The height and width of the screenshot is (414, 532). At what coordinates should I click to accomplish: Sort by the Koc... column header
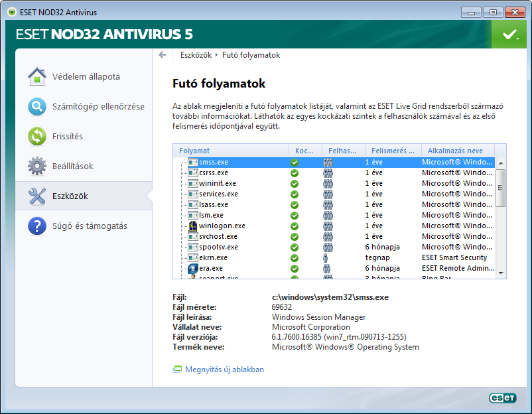point(305,151)
